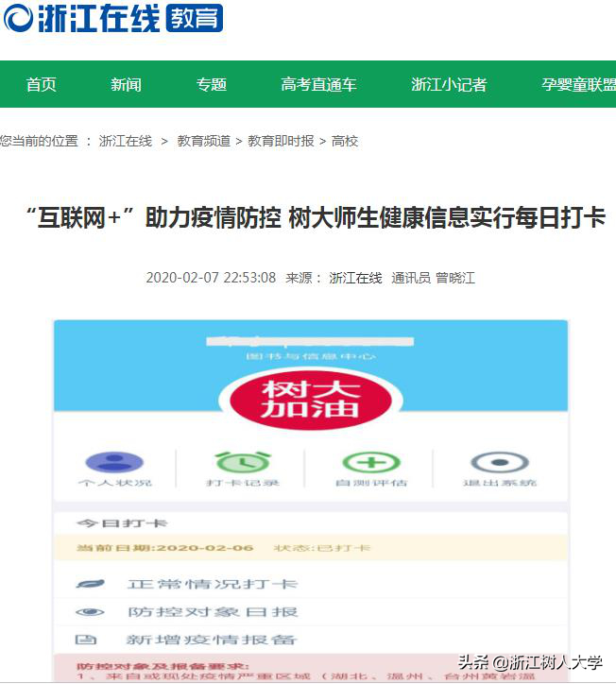Click the 退出系统 circle icon
This screenshot has height=684, width=616.
(500, 462)
